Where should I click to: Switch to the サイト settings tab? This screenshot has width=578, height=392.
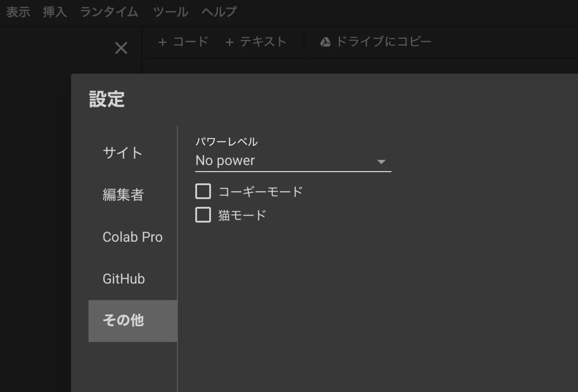(133, 153)
